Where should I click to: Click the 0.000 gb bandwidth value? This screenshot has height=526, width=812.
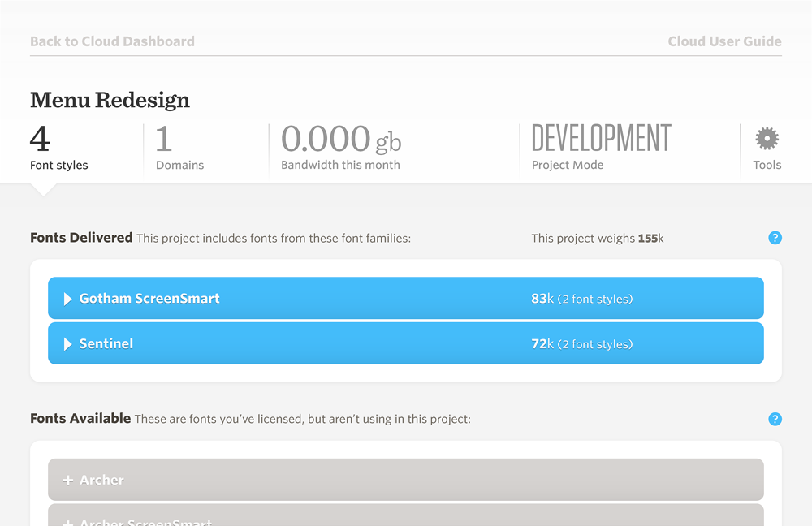coord(341,140)
